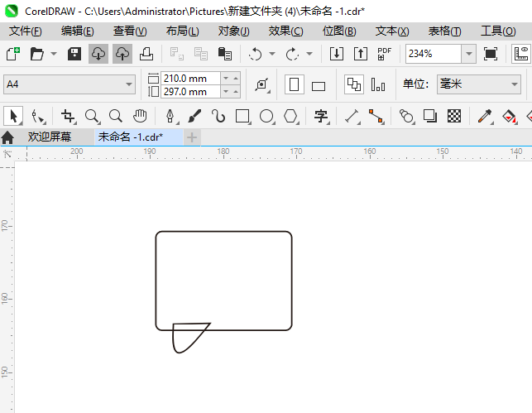Select the Pick (arrow) tool
The height and width of the screenshot is (413, 532).
click(14, 117)
